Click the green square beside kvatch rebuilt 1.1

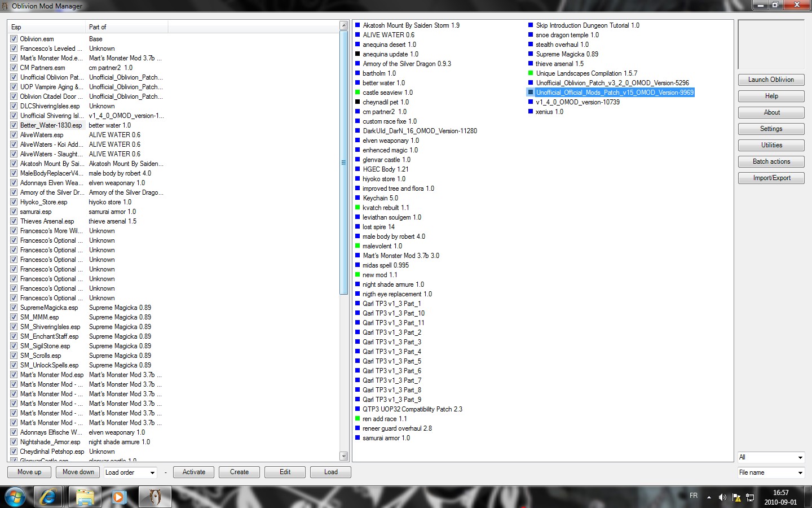tap(358, 208)
